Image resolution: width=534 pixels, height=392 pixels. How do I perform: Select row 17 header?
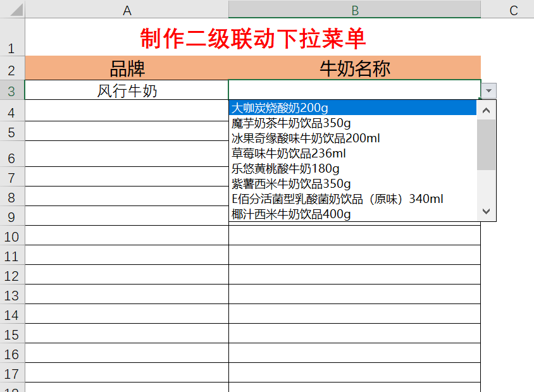12,373
